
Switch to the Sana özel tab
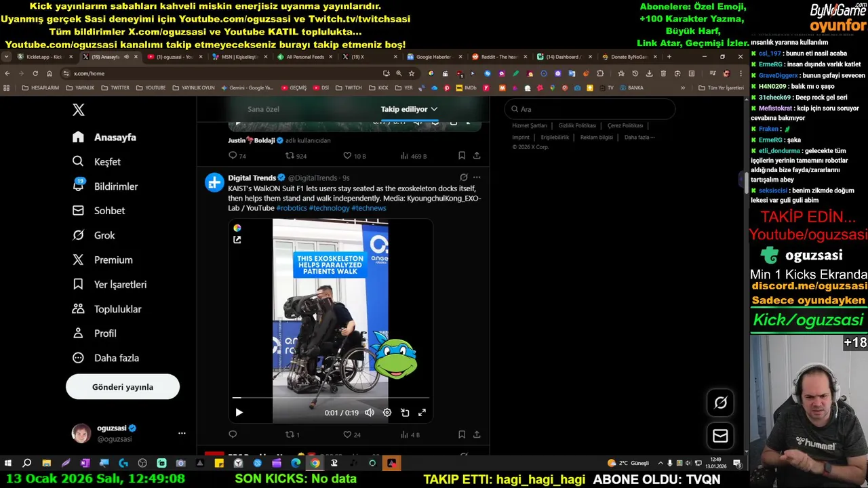pyautogui.click(x=263, y=109)
